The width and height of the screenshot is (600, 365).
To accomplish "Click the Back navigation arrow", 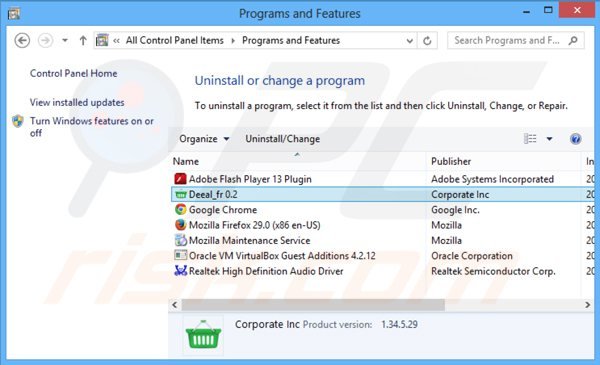I will coord(22,40).
